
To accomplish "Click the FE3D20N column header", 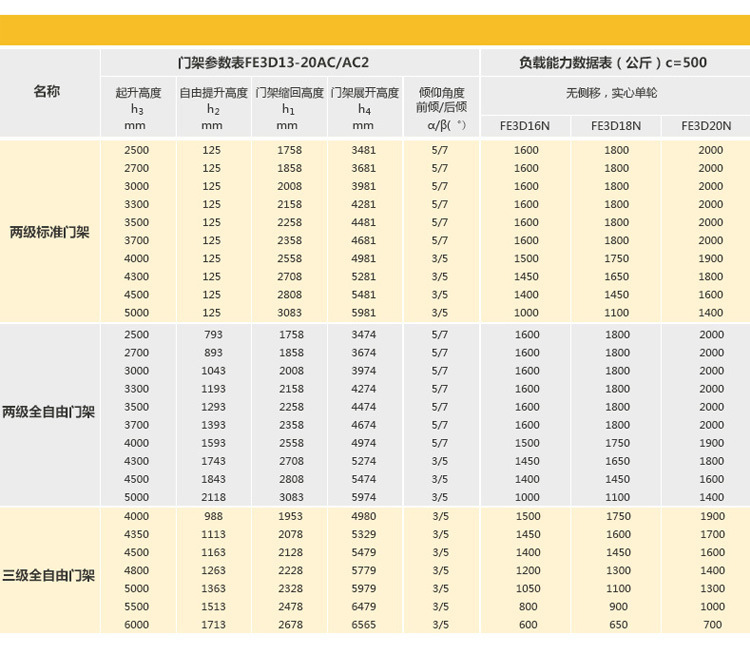I will [706, 126].
